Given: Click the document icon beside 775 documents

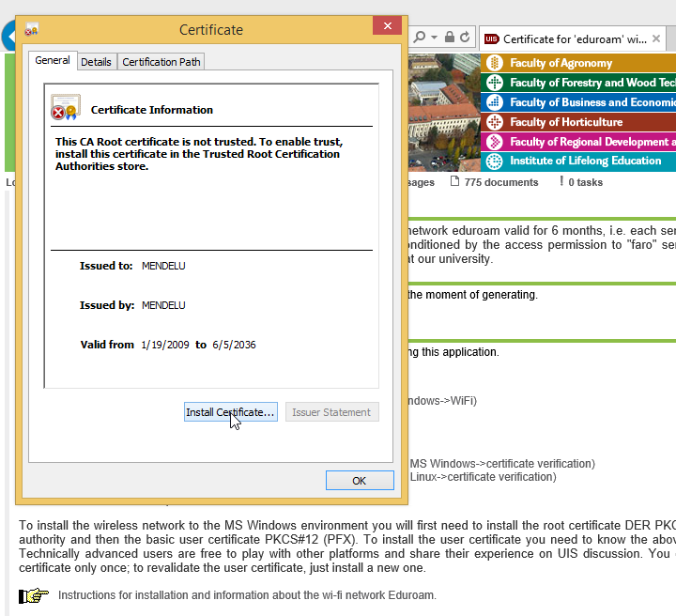Looking at the screenshot, I should [x=454, y=181].
